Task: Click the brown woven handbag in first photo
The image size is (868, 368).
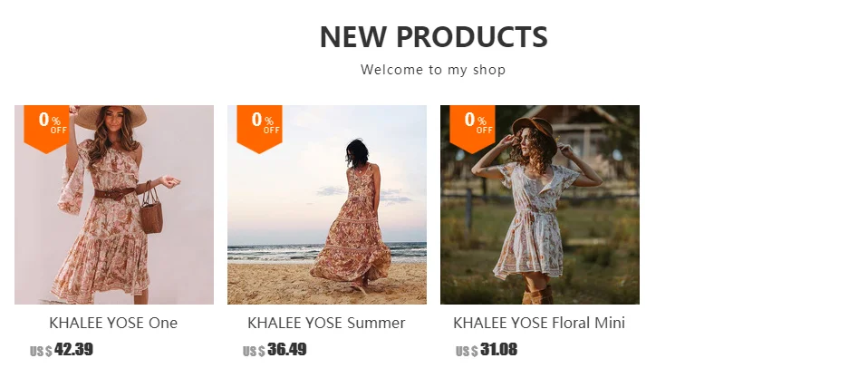Action: click(x=151, y=208)
